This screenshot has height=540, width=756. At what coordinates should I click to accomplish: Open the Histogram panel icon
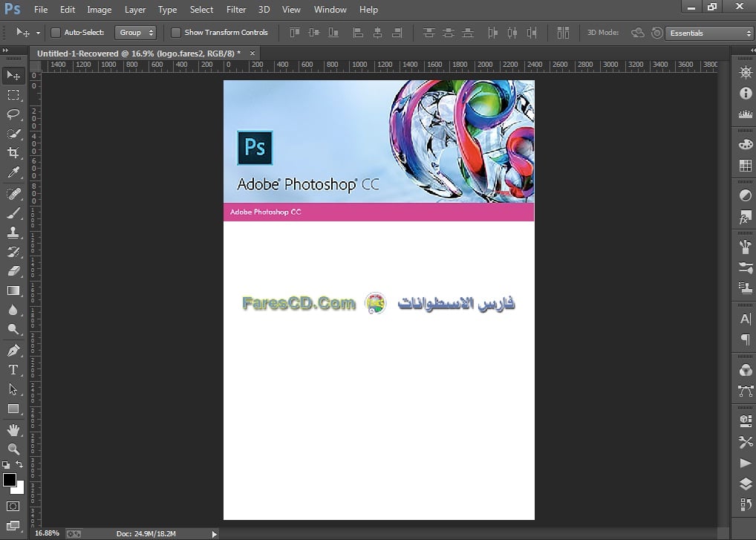746,114
